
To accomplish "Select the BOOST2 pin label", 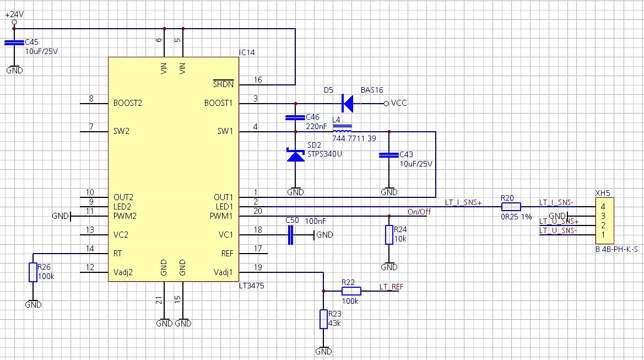I will [x=128, y=103].
